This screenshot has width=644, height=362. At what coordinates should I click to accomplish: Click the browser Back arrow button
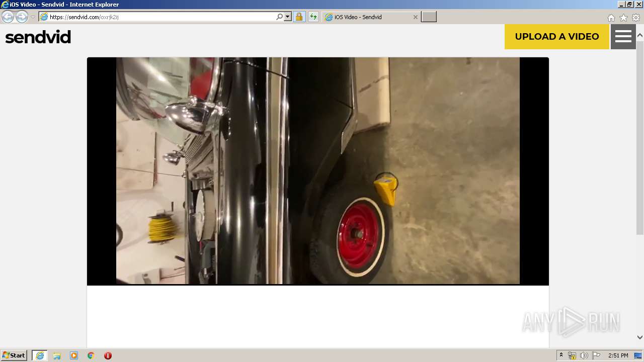[x=8, y=17]
